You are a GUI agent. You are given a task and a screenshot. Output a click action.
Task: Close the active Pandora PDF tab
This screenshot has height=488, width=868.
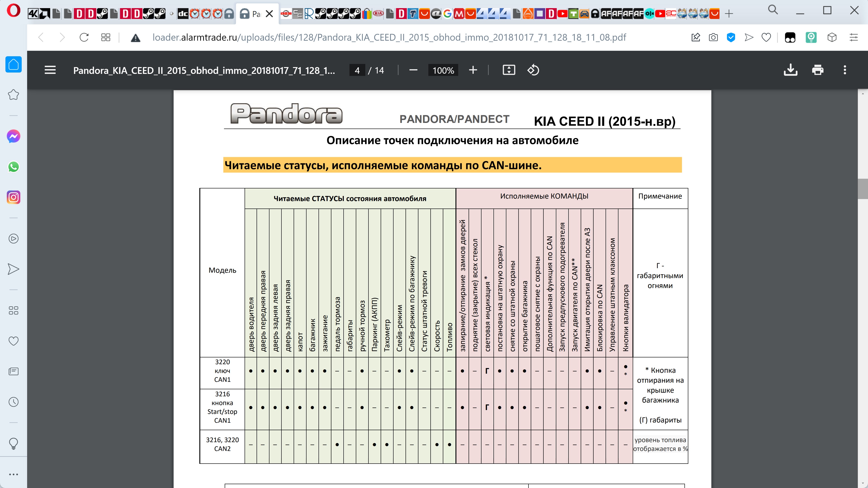tap(269, 14)
